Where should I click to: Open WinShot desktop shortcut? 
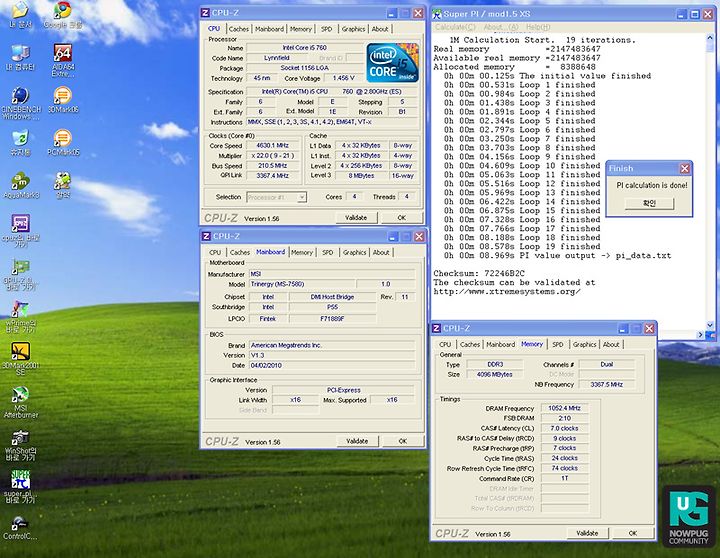click(21, 445)
